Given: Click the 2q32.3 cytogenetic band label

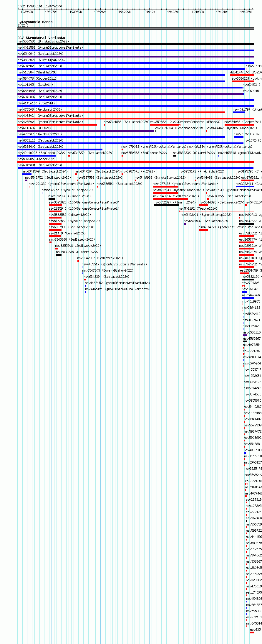Looking at the screenshot, I should [x=23, y=25].
